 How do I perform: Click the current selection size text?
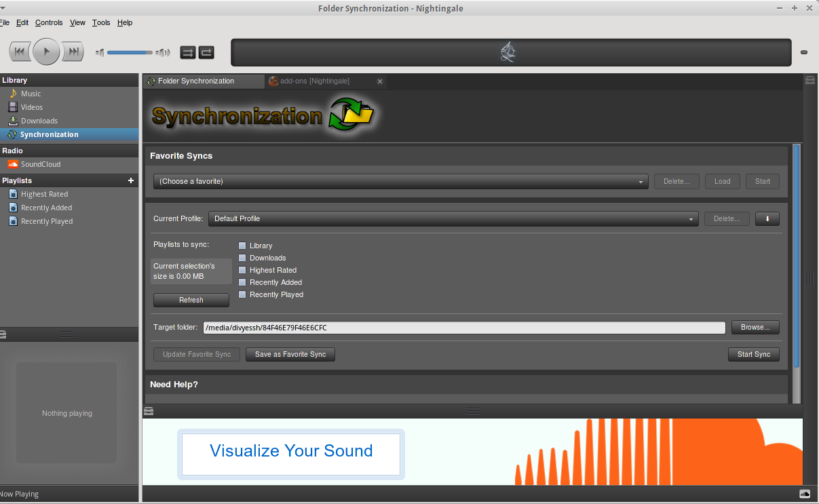pos(184,271)
